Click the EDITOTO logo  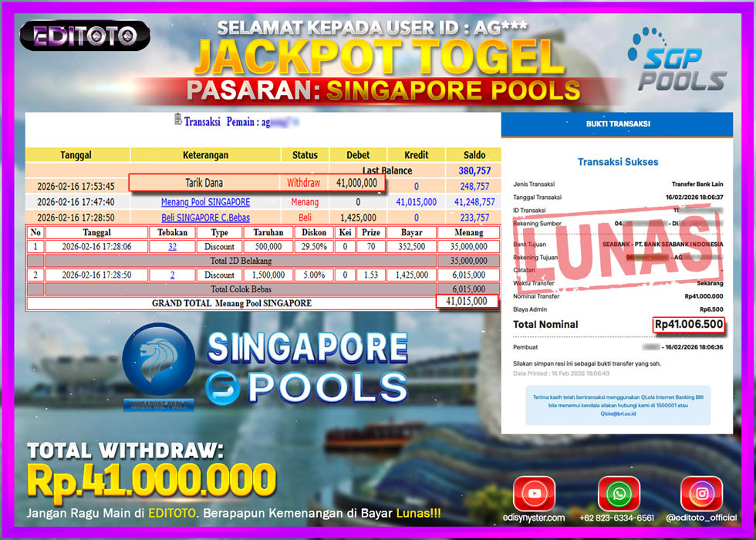[85, 35]
